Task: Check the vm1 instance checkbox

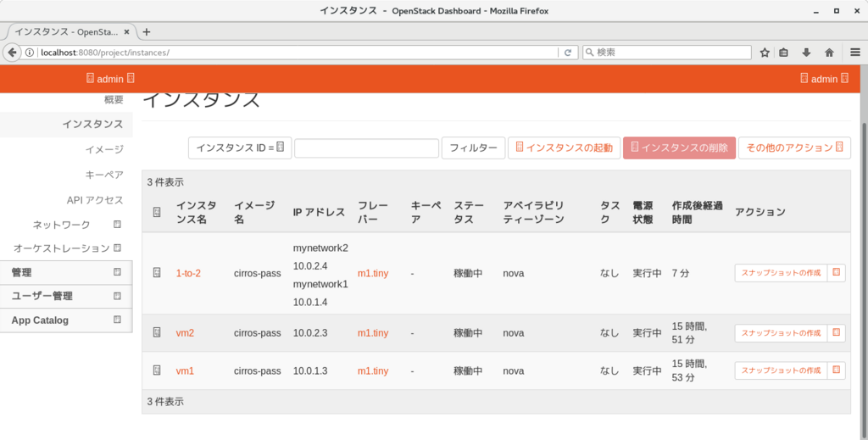Action: 157,370
